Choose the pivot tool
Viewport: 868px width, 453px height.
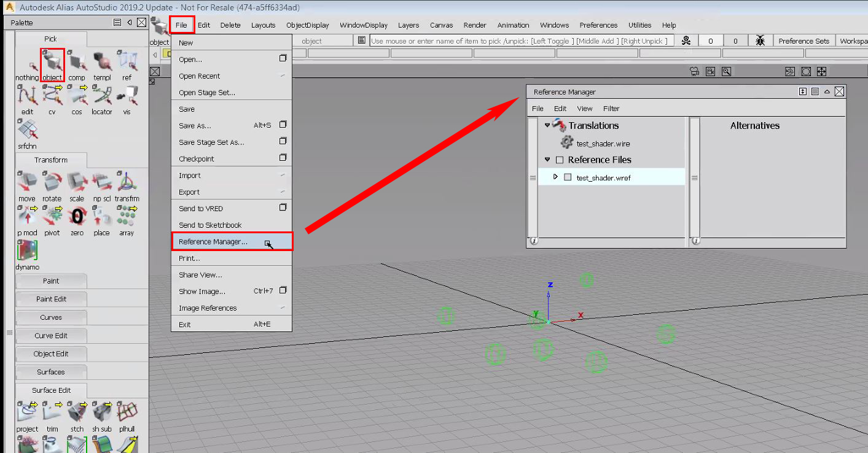pyautogui.click(x=52, y=221)
